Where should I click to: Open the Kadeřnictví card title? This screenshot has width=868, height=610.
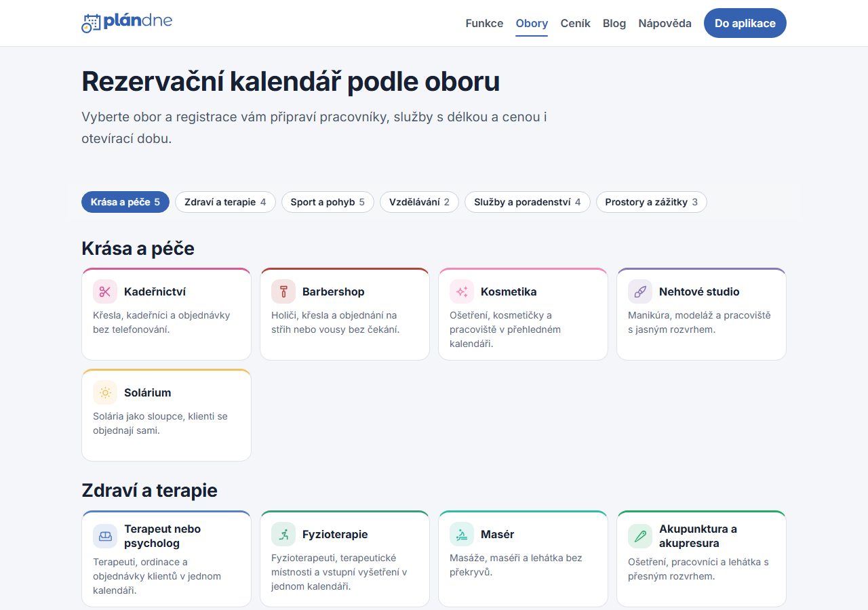[x=155, y=291]
